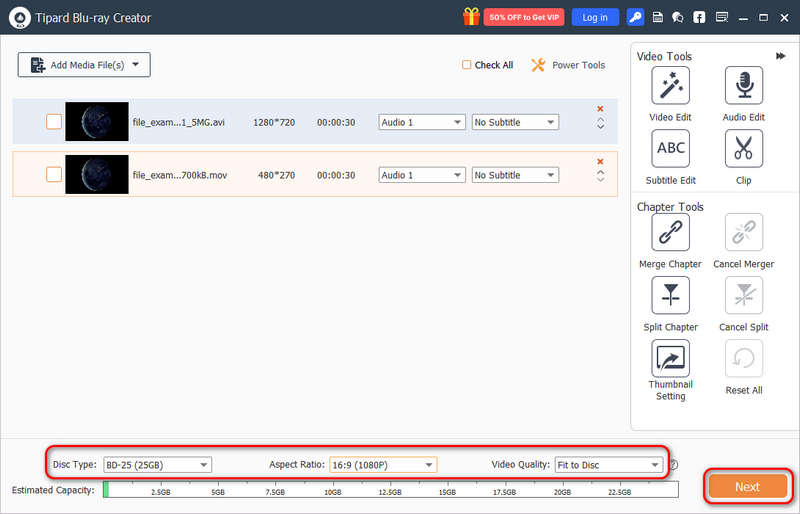Image resolution: width=800 pixels, height=514 pixels.
Task: Click the 00:00:30 duration of the .mov file
Action: click(x=336, y=175)
